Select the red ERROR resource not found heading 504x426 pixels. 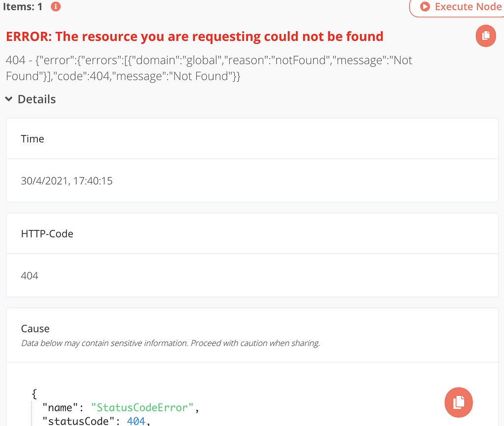point(194,36)
